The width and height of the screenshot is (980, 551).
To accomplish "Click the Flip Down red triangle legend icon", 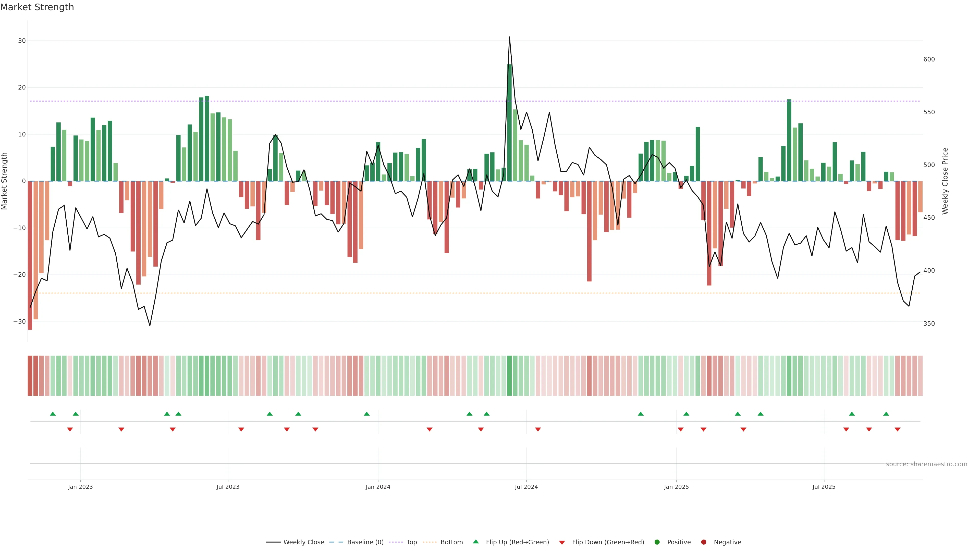I will click(x=562, y=543).
